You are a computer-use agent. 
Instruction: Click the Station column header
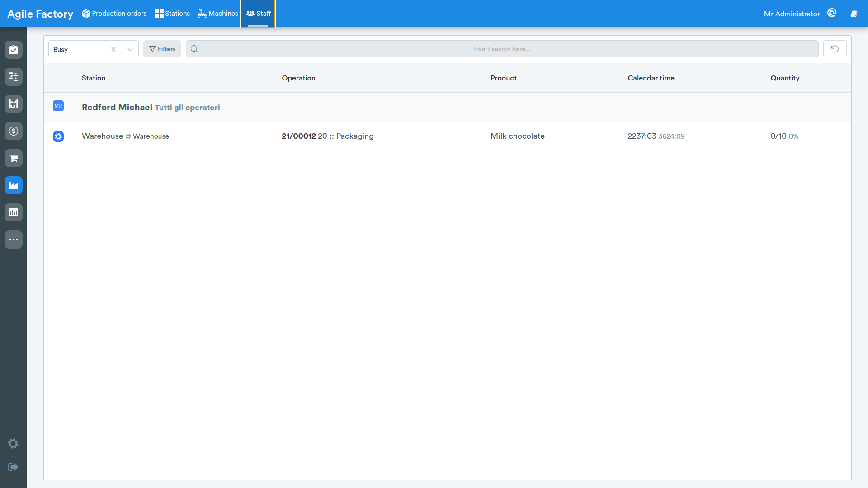[94, 78]
